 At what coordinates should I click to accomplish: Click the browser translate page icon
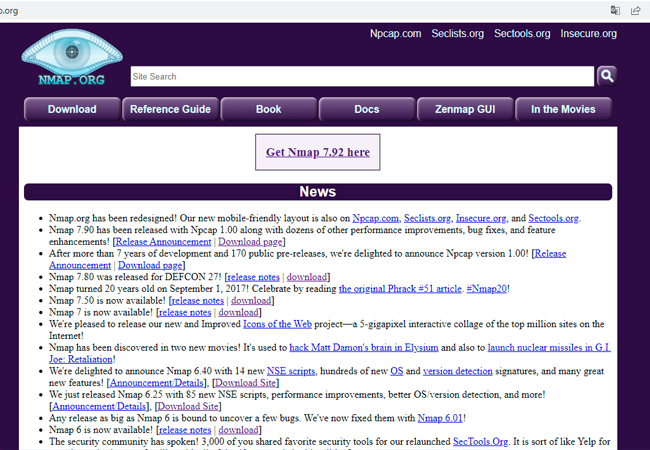point(615,10)
